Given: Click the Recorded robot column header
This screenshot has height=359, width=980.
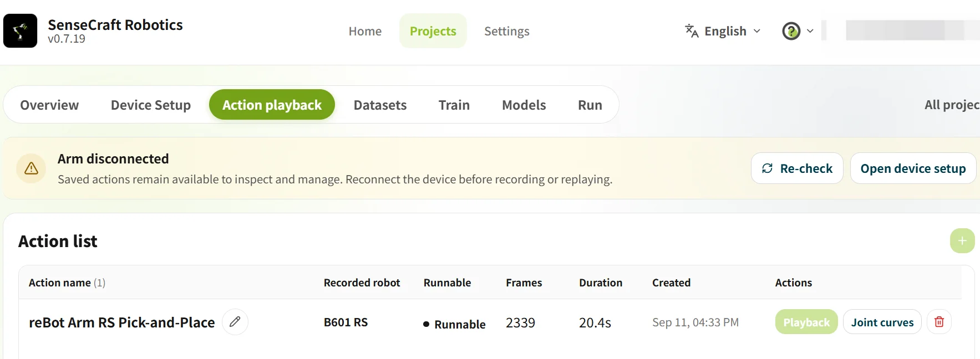Looking at the screenshot, I should pyautogui.click(x=362, y=283).
